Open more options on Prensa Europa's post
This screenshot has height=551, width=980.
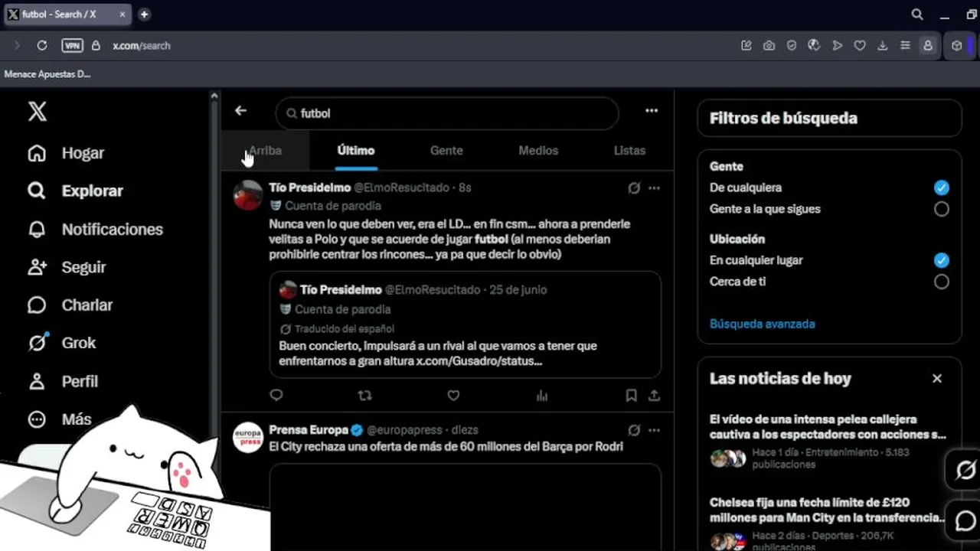pyautogui.click(x=654, y=430)
